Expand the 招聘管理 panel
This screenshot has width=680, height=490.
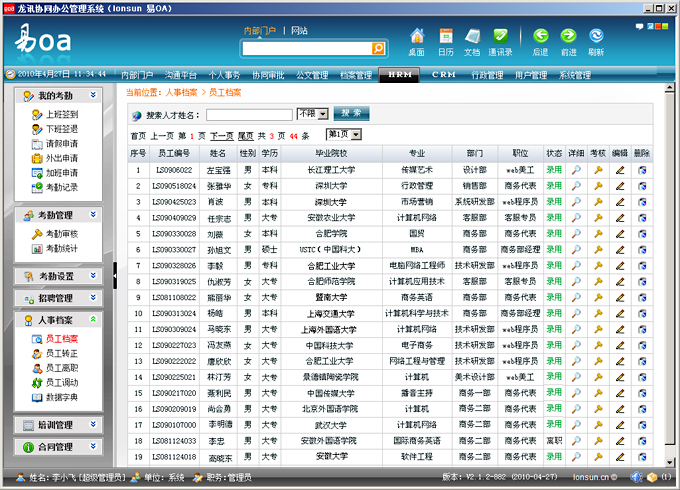[x=93, y=298]
